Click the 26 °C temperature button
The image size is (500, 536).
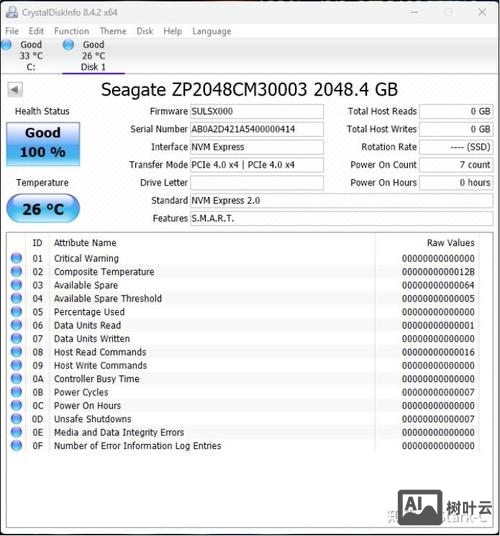[43, 209]
